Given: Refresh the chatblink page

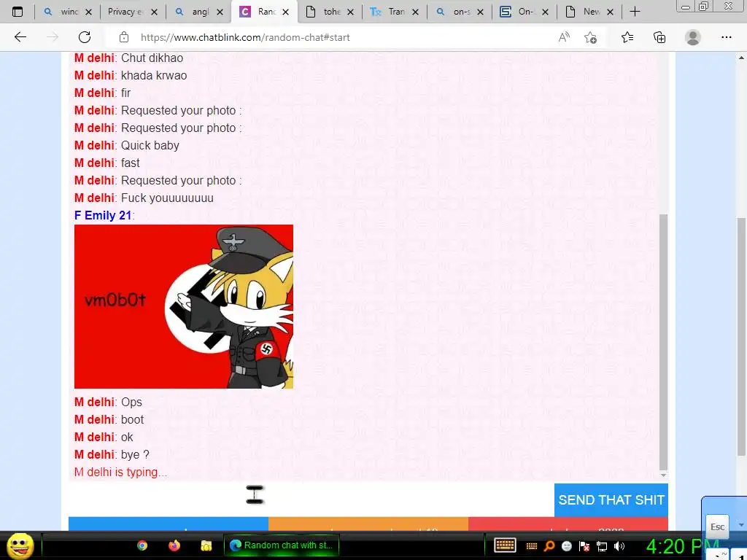Looking at the screenshot, I should coord(85,37).
